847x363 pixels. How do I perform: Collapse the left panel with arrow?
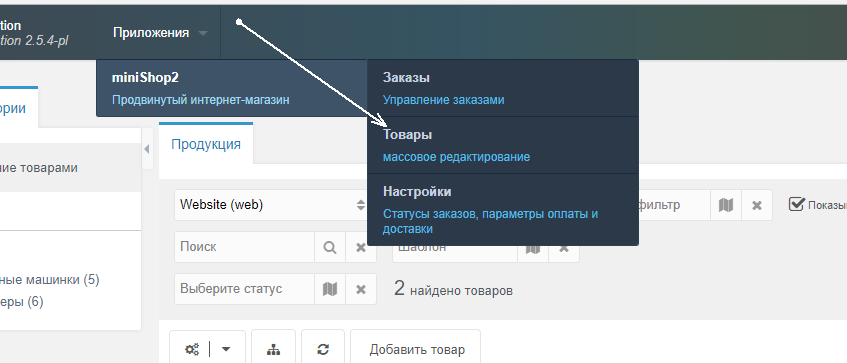pyautogui.click(x=146, y=149)
